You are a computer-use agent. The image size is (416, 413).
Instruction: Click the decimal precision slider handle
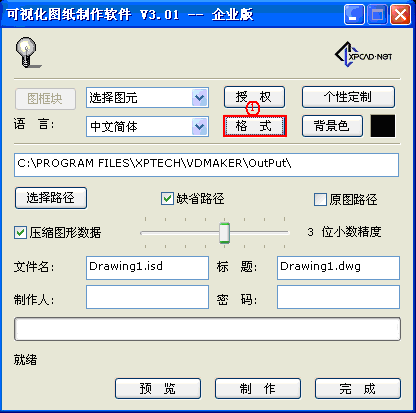tap(225, 233)
